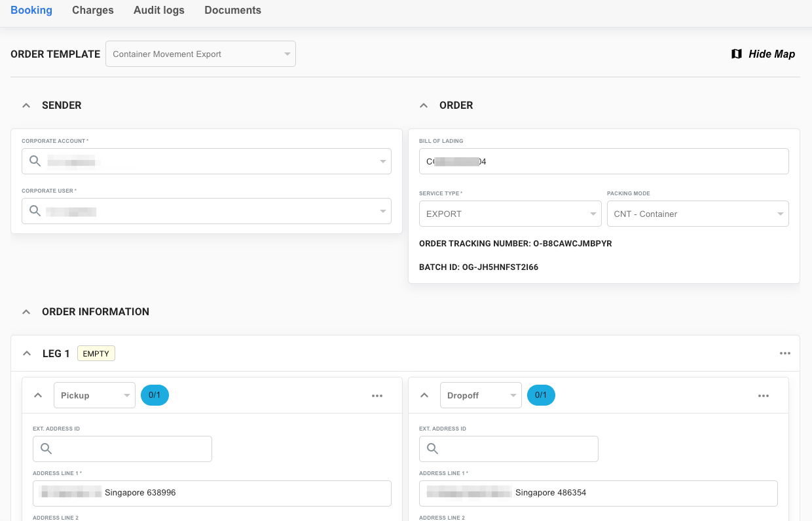Screen dimensions: 812x521
Task: Click the Corporate Account search icon
Action: point(35,161)
